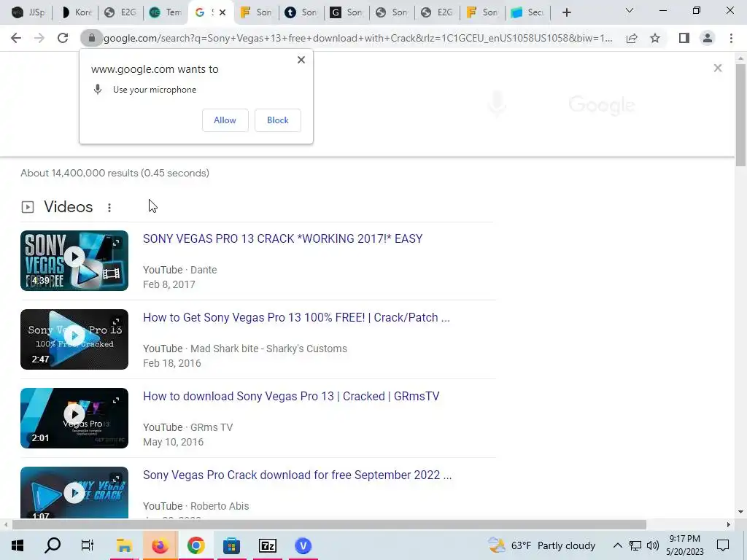This screenshot has width=747, height=560.
Task: Open network status tray icon
Action: click(x=635, y=545)
